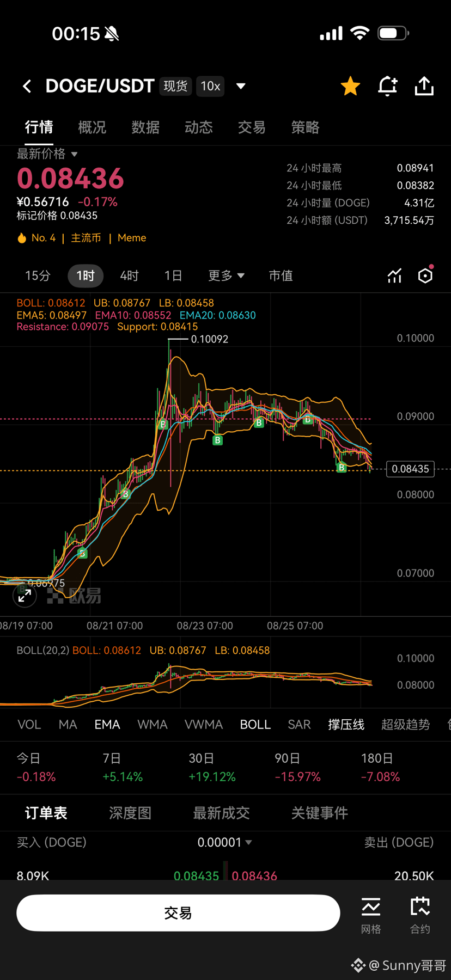Screen dimensions: 451x980
Task: Select the 1时 chart interval
Action: 86,276
